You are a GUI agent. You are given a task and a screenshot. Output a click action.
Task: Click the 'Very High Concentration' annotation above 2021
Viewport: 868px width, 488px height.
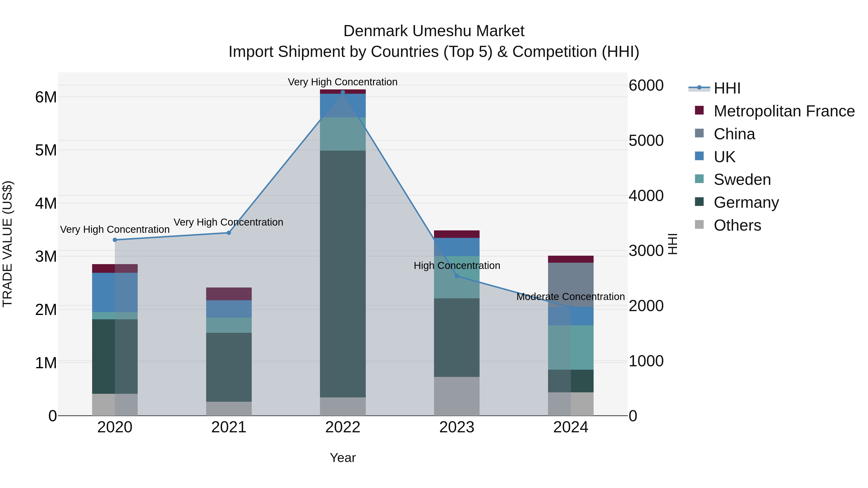point(229,222)
